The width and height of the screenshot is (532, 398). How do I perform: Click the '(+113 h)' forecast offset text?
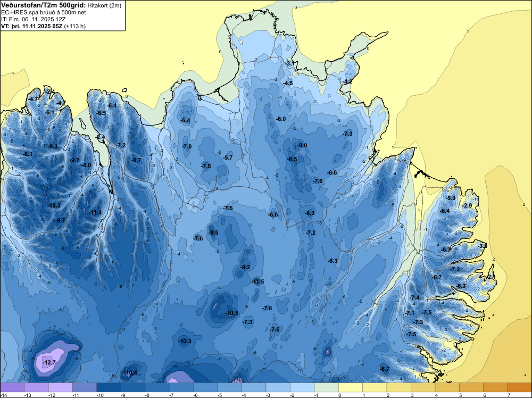[x=75, y=26]
